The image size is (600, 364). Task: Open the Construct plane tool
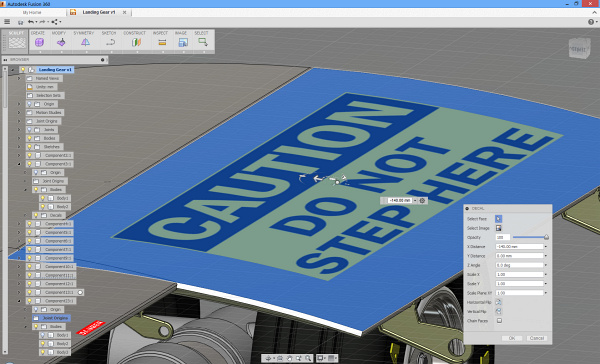(x=136, y=42)
